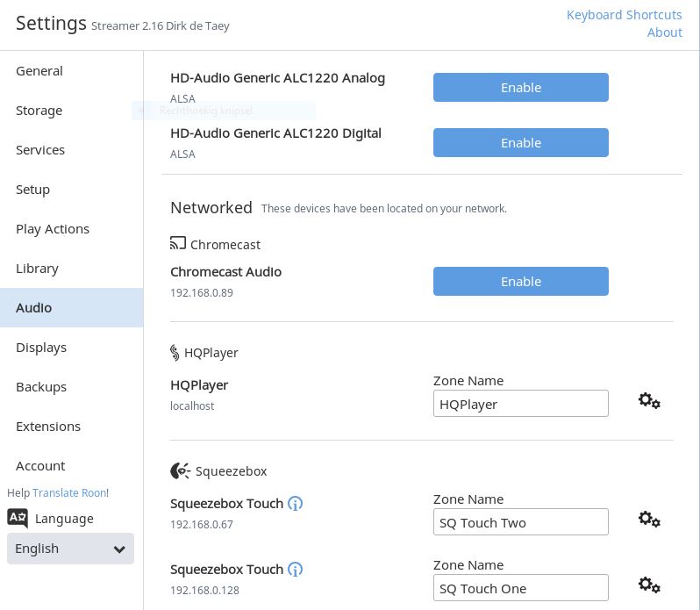Click info icon for Squeezebox Touch 192.168.0.128
This screenshot has width=700, height=610.
(x=295, y=570)
